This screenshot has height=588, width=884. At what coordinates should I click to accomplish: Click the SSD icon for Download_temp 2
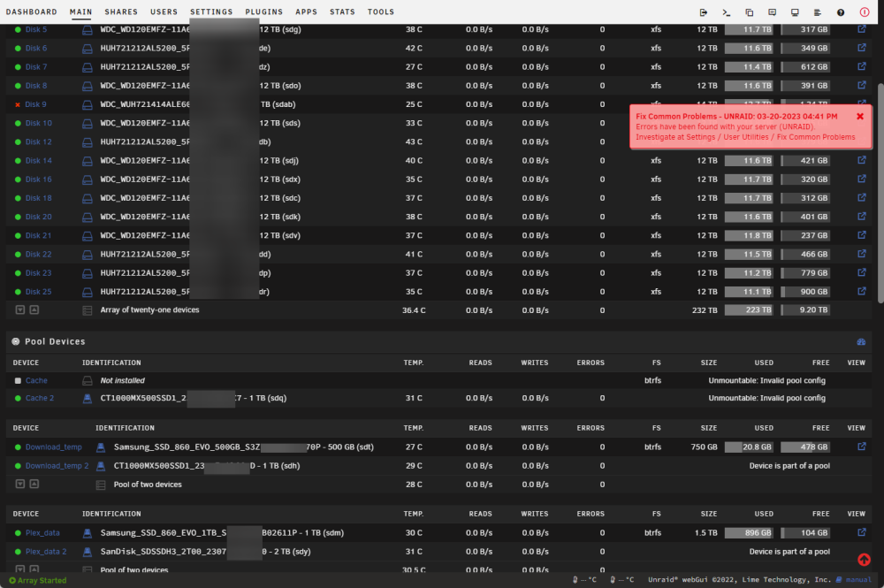pyautogui.click(x=101, y=466)
